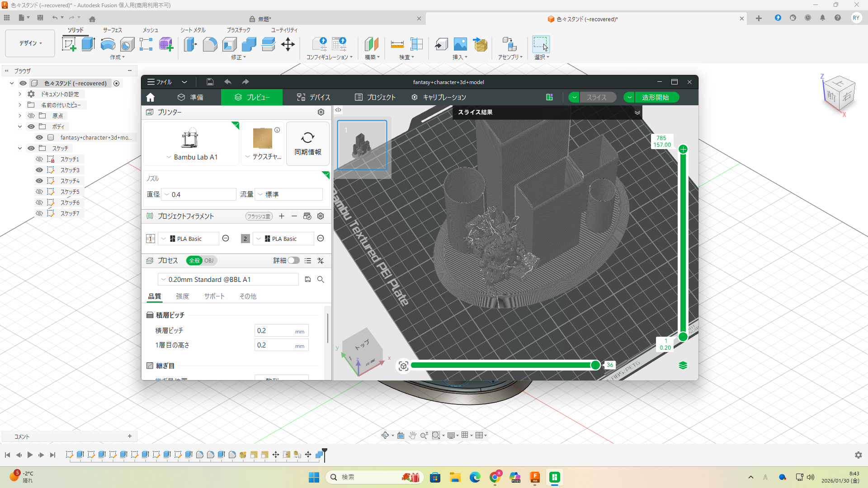
Task: Click the Fillet tool icon
Action: coord(210,44)
